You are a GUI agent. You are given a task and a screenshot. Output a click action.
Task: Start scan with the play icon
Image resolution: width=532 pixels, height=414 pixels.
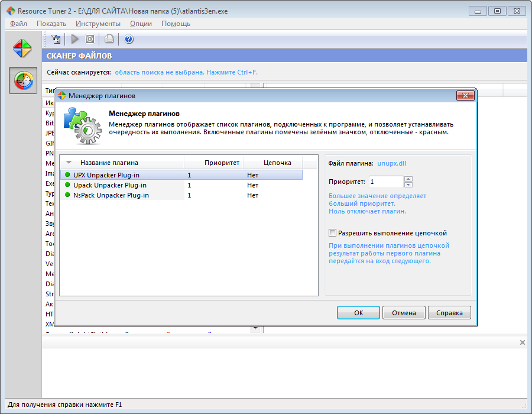pyautogui.click(x=74, y=40)
